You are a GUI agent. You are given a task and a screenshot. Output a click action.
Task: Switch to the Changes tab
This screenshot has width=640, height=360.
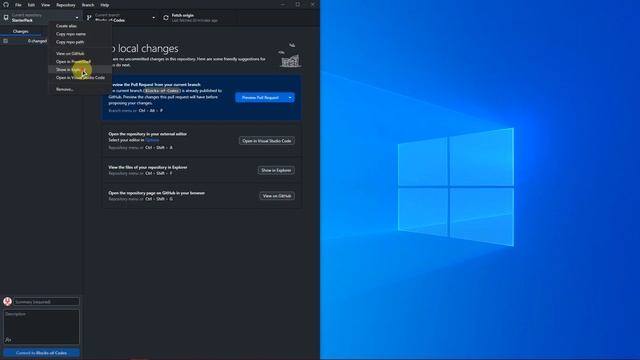click(20, 31)
